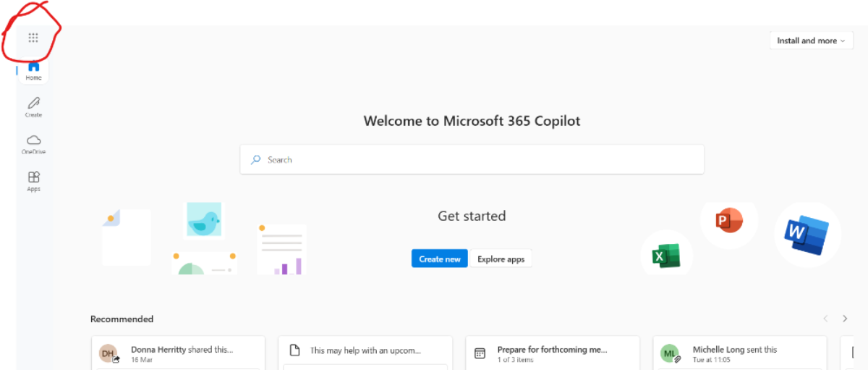This screenshot has width=868, height=370.
Task: Click the DH avatar on shared card
Action: tap(109, 353)
